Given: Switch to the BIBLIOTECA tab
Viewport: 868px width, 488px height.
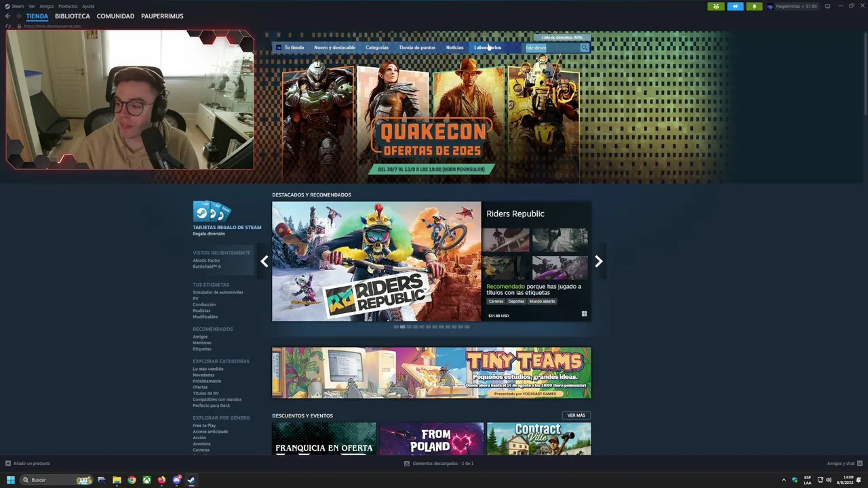Looking at the screenshot, I should pos(73,16).
